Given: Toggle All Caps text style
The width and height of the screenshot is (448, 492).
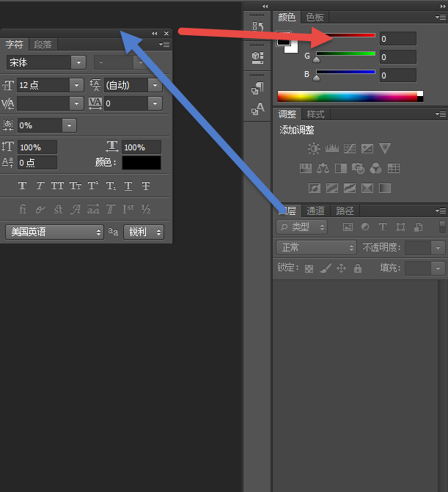Looking at the screenshot, I should [x=57, y=186].
